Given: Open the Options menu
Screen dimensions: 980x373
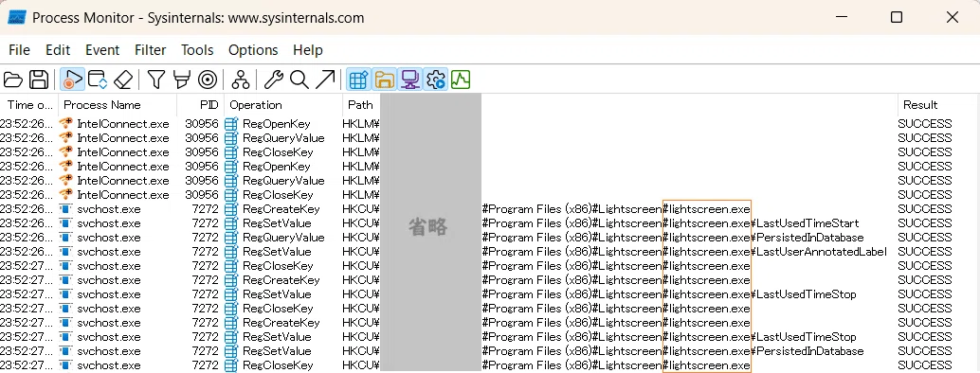Looking at the screenshot, I should (253, 50).
